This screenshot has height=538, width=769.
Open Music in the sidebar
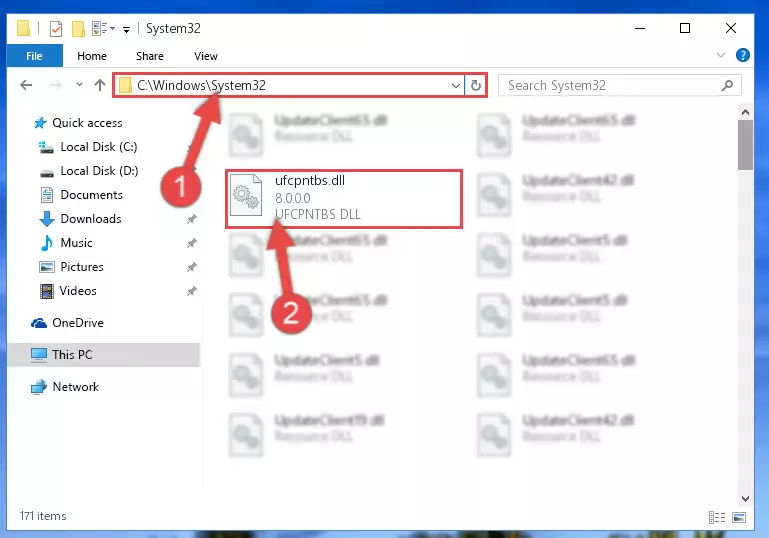[x=76, y=243]
